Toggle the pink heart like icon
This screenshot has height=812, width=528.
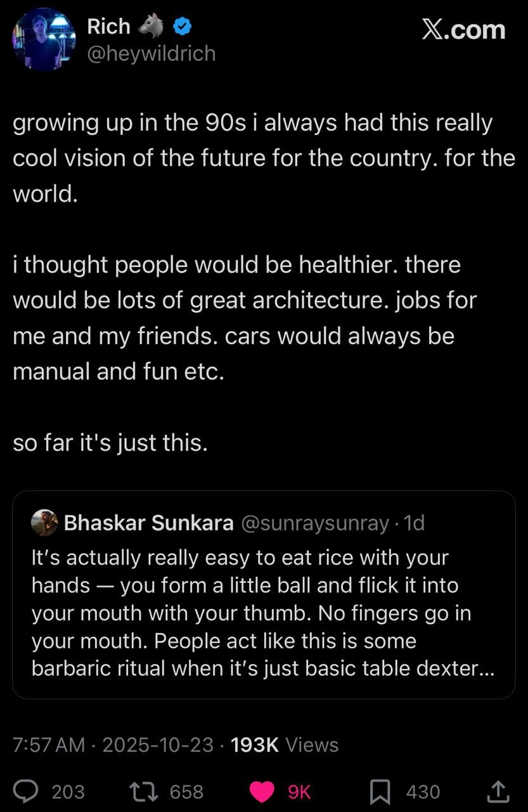click(x=262, y=792)
